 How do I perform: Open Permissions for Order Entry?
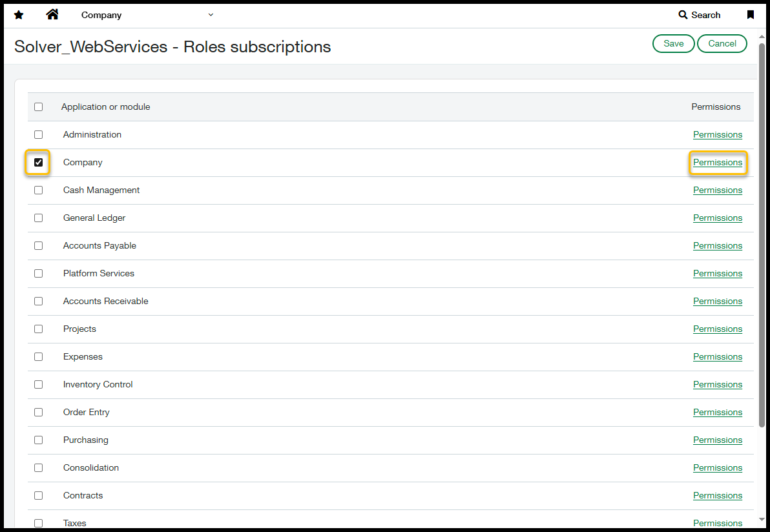pyautogui.click(x=717, y=413)
